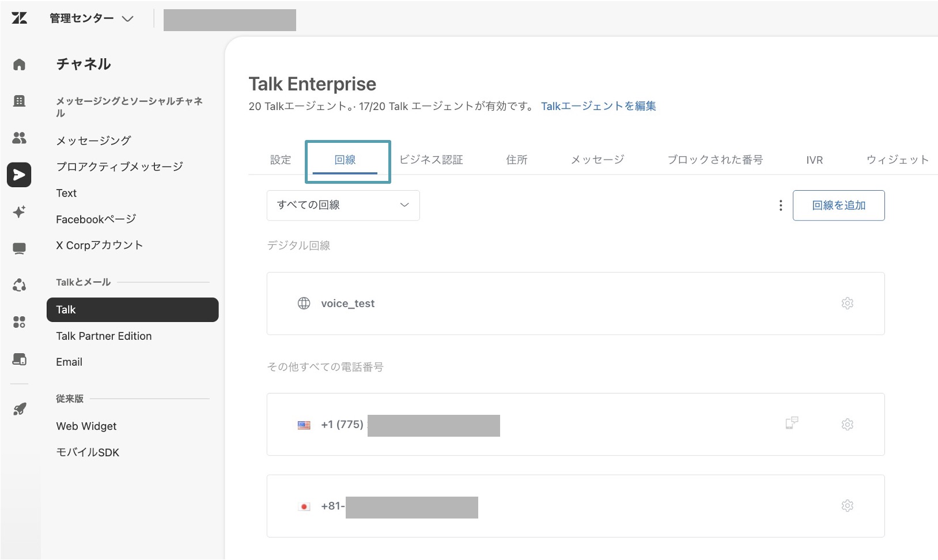
Task: Open the Home icon in sidebar
Action: tap(19, 65)
